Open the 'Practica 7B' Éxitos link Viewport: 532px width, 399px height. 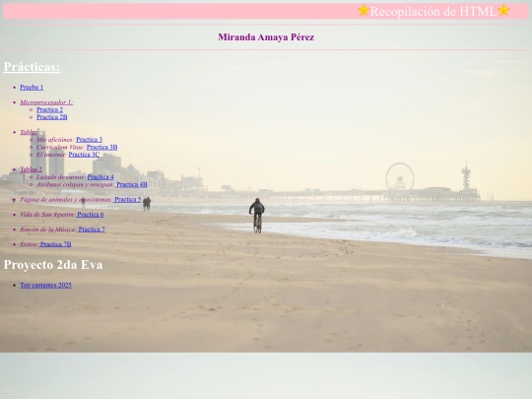pyautogui.click(x=55, y=244)
